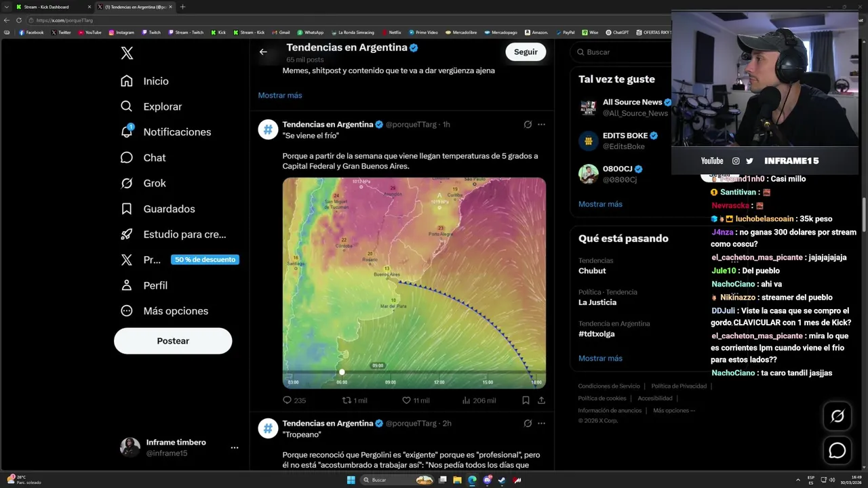Viewport: 868px width, 488px height.
Task: Open Condiciones de Servicio link
Action: (x=609, y=386)
